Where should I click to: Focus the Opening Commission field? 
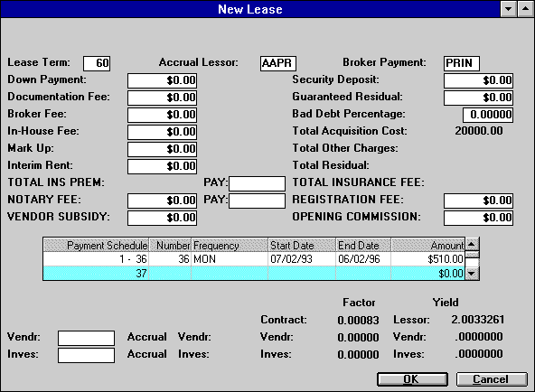tap(478, 218)
